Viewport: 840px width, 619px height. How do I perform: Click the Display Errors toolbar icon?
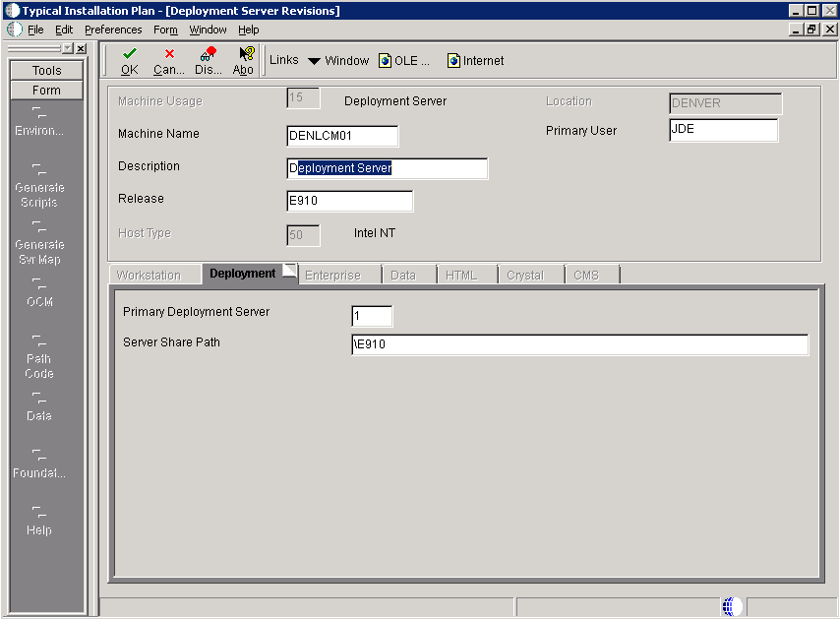click(x=208, y=53)
